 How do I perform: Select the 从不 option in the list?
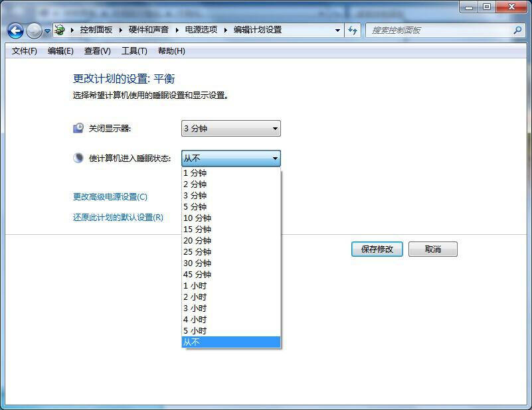[192, 342]
